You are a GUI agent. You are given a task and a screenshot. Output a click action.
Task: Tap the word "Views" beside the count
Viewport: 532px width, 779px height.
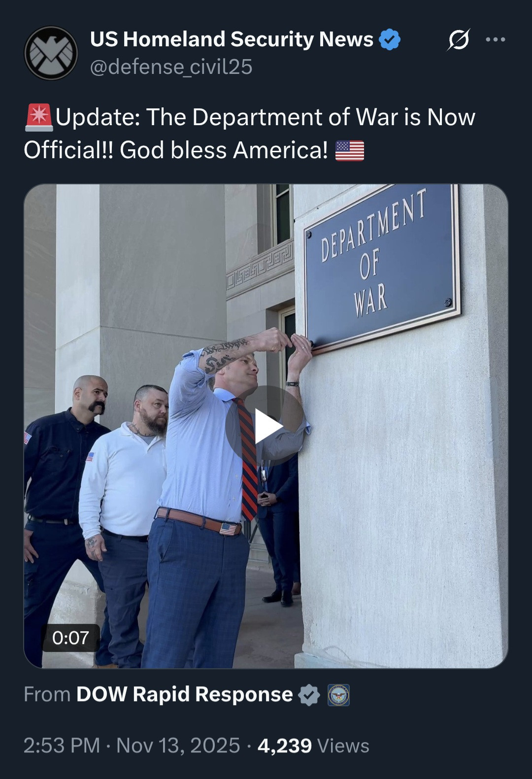343,745
